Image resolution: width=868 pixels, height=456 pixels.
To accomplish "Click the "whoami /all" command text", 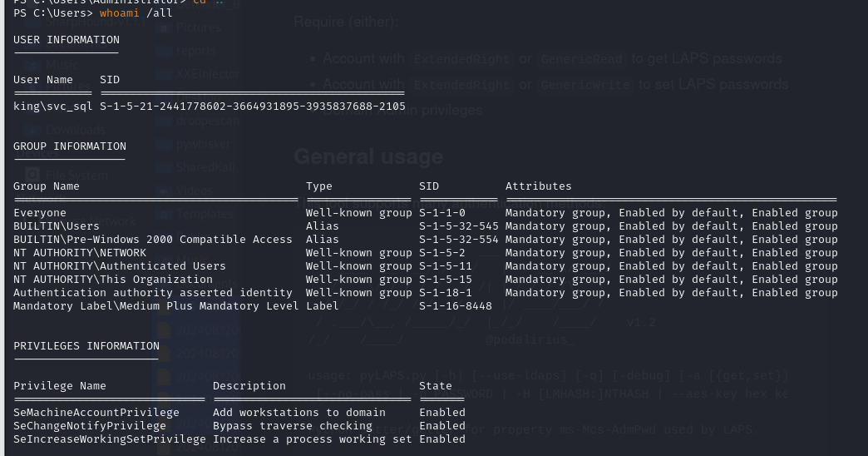I will point(136,13).
